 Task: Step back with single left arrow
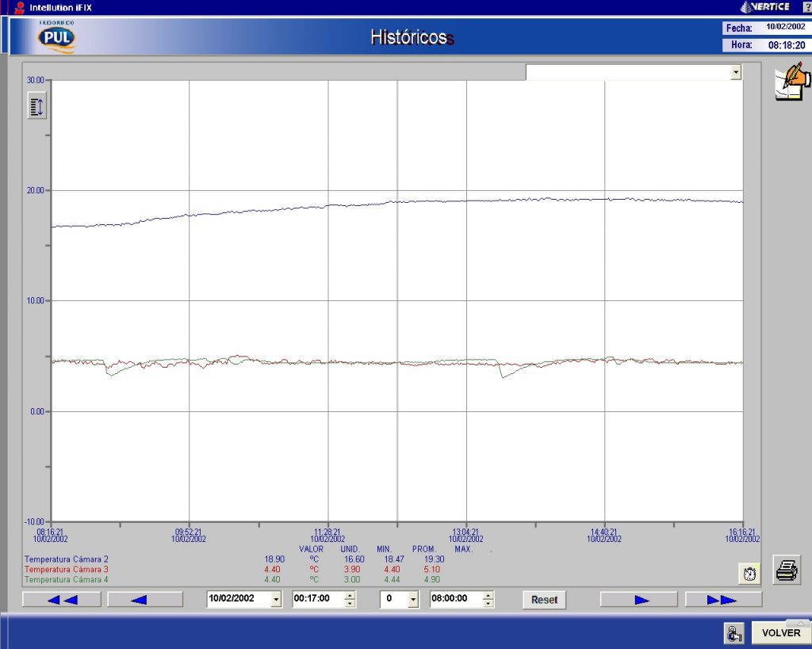(144, 600)
